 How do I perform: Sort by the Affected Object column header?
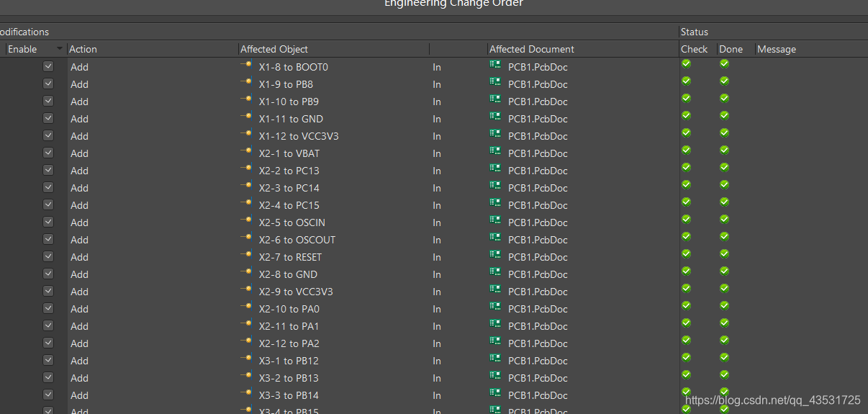click(274, 49)
